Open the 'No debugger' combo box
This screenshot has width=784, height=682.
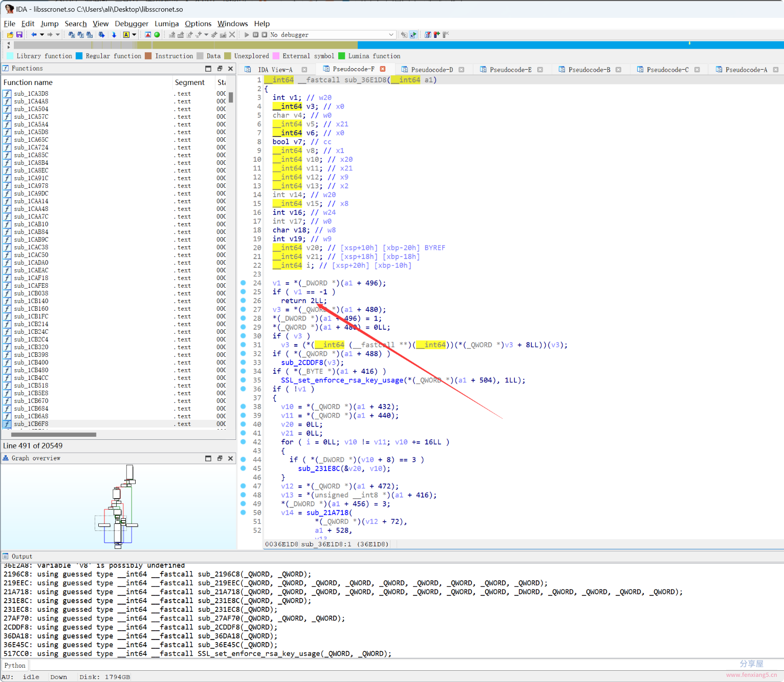[333, 35]
